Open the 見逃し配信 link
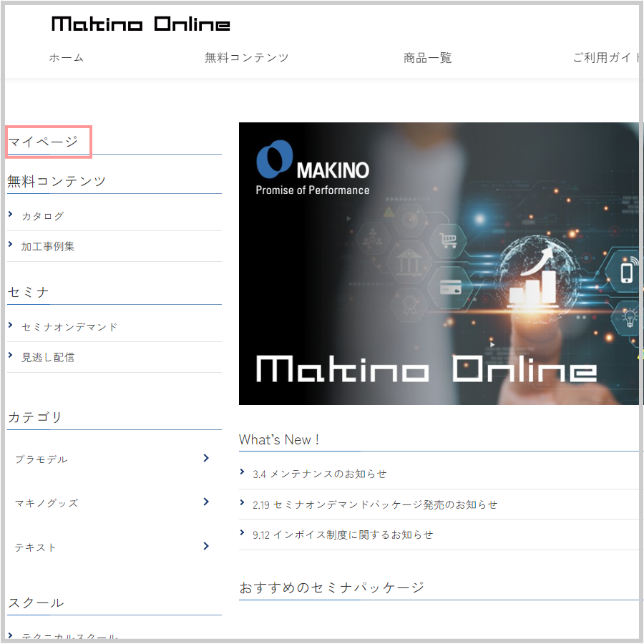644x644 pixels. pyautogui.click(x=48, y=357)
